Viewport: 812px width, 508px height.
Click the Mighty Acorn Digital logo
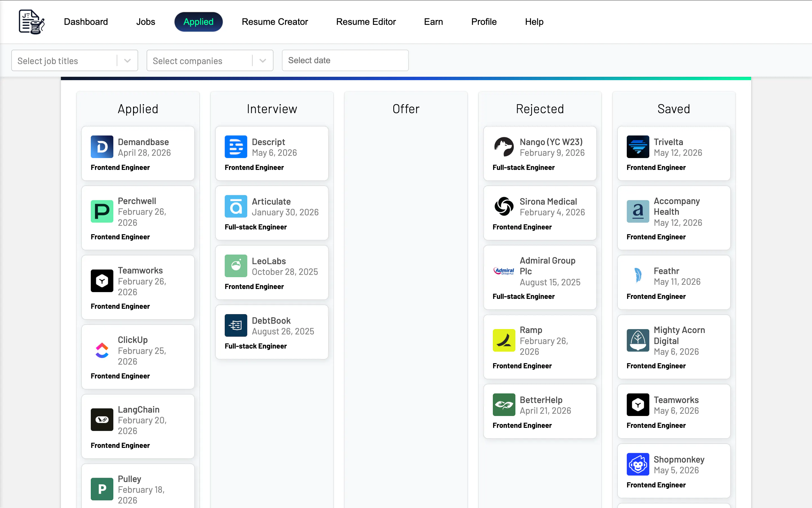[638, 340]
